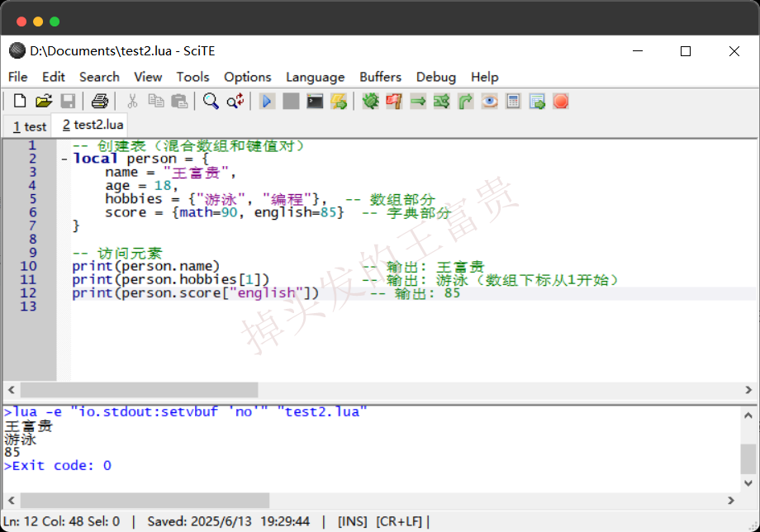Screen dimensions: 760x532
Task: Print the document via the printer icon
Action: 99,100
